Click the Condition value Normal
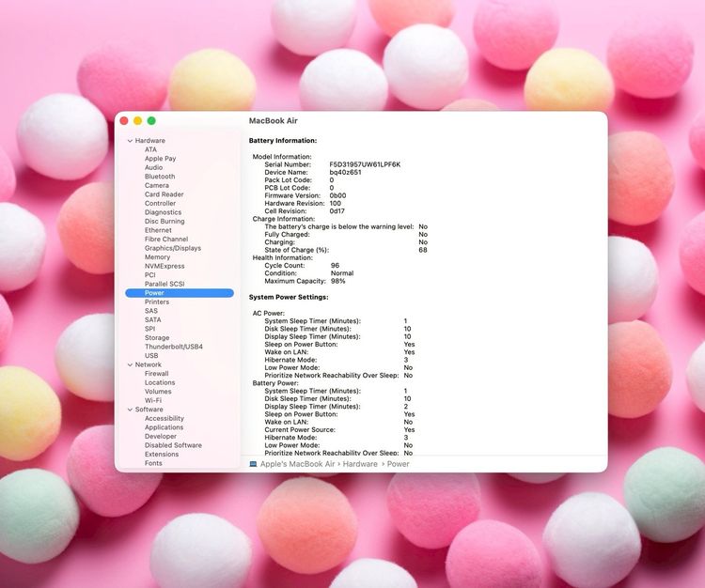705x588 pixels. 342,273
